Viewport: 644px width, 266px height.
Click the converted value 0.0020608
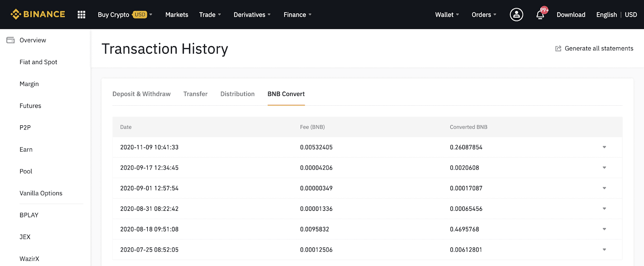[464, 168]
